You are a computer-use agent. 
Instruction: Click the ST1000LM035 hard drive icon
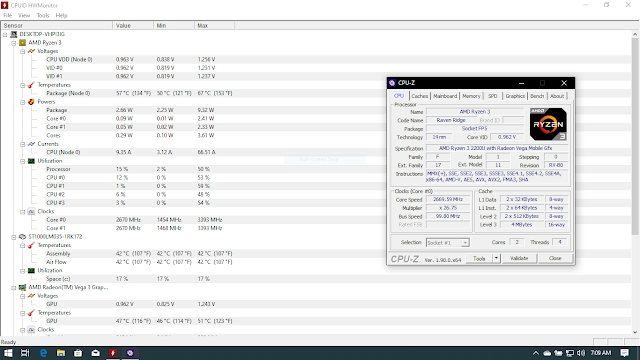point(22,237)
